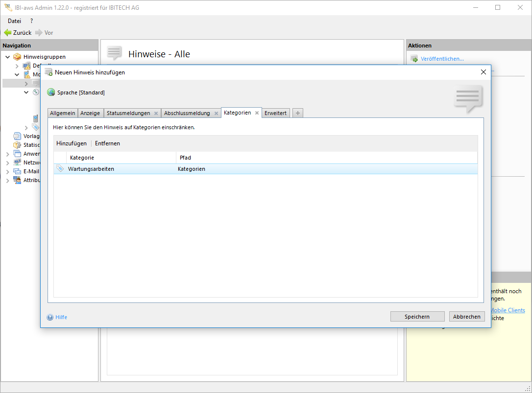This screenshot has width=532, height=393.
Task: Switch to the Allgemein tab
Action: pos(63,113)
